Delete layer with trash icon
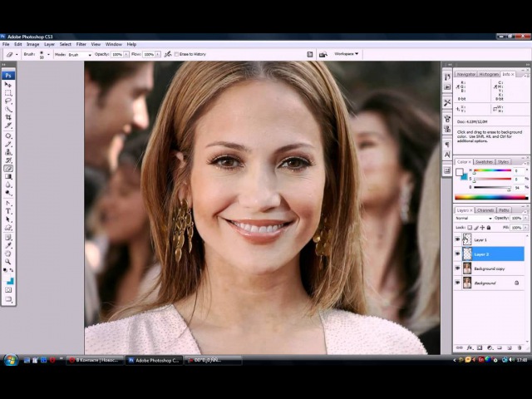This screenshot has height=399, width=532. [x=520, y=347]
